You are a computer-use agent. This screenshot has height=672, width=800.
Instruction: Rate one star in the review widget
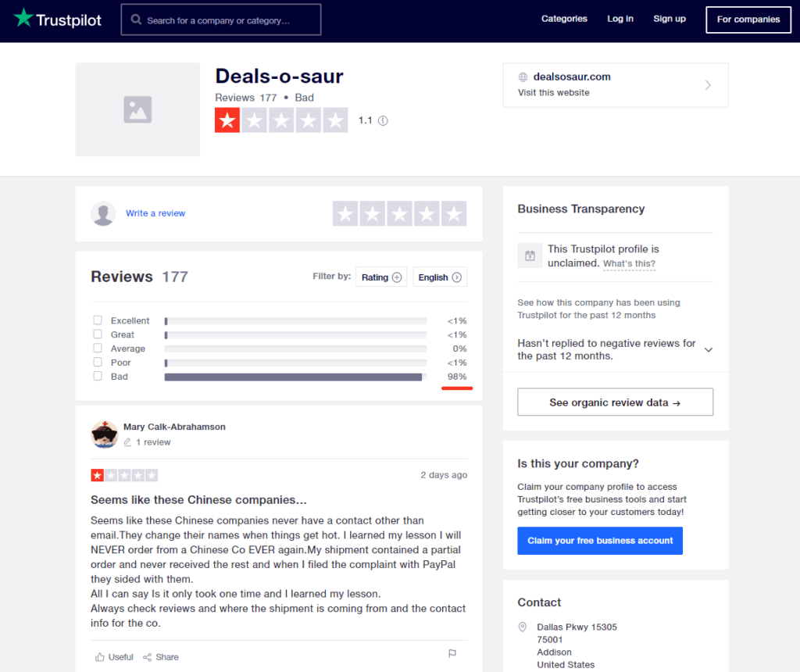pyautogui.click(x=345, y=214)
